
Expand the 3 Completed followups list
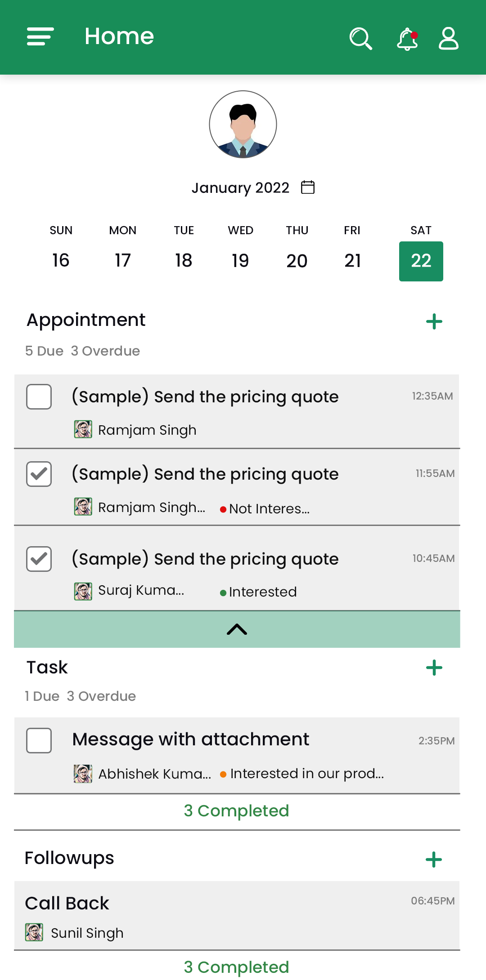[237, 967]
